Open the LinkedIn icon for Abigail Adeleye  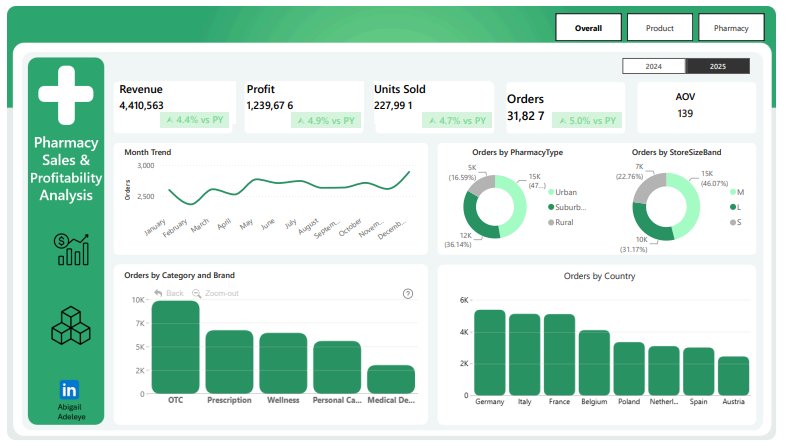coord(69,390)
